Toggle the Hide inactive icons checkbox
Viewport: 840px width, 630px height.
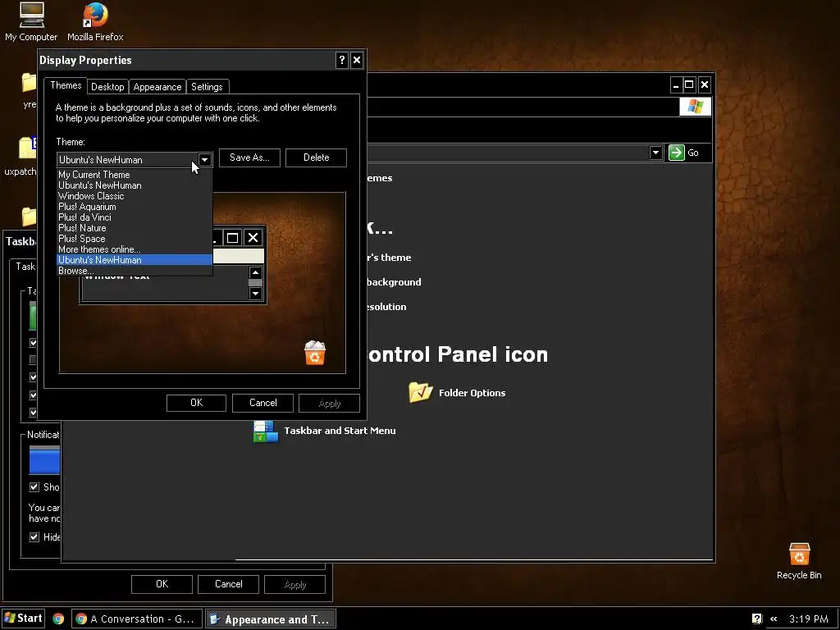click(34, 536)
